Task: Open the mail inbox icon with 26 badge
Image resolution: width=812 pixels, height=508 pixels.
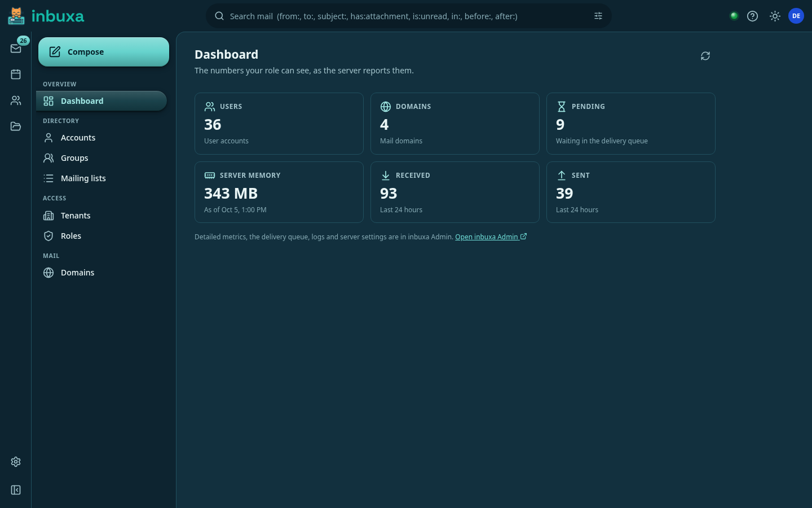Action: (x=16, y=49)
